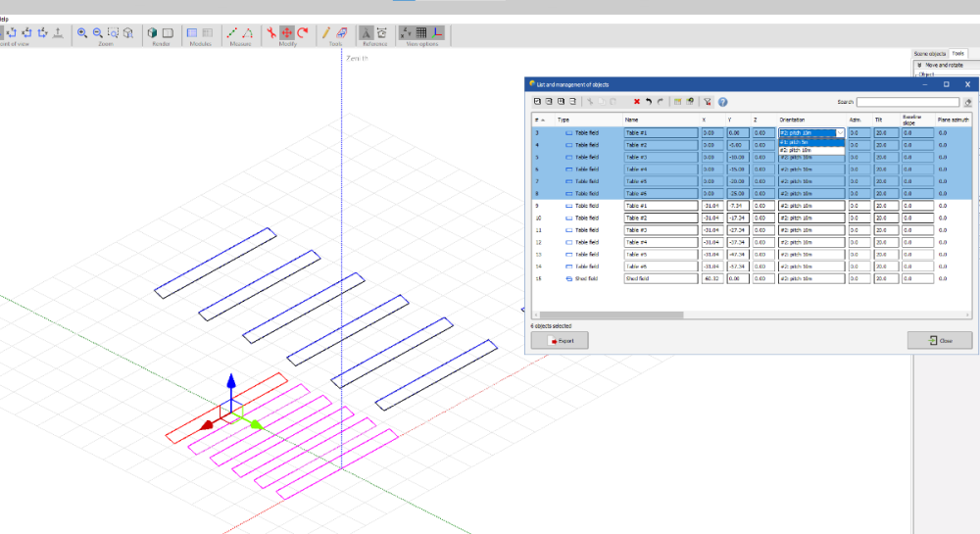Switch to the Tools tab in side panel
Viewport: 980px width, 534px height.
tap(957, 53)
